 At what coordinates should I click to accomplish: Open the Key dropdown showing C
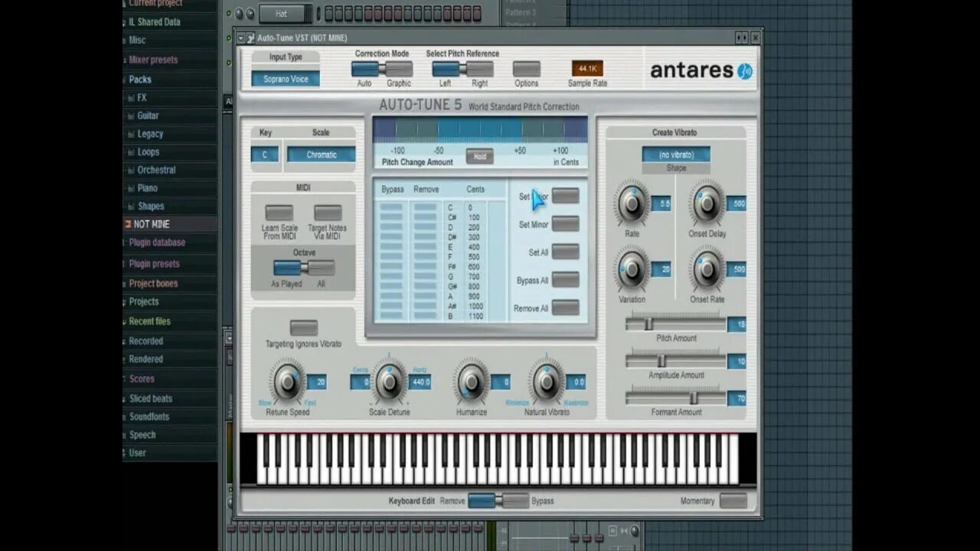[265, 155]
